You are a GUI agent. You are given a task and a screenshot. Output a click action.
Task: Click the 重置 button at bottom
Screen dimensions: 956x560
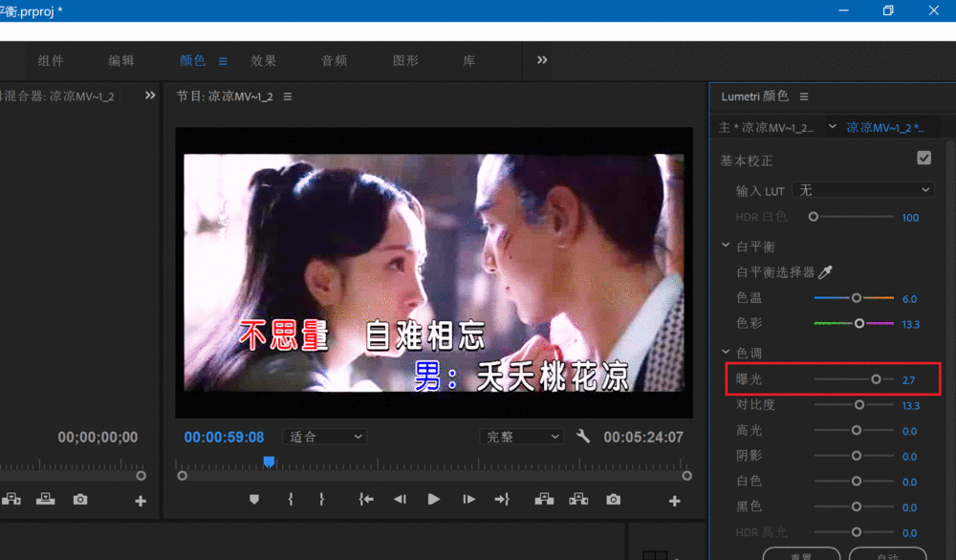coord(801,554)
